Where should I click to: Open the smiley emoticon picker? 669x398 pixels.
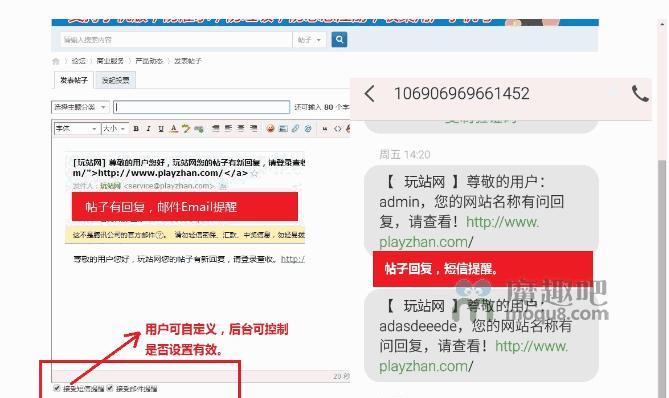click(270, 129)
